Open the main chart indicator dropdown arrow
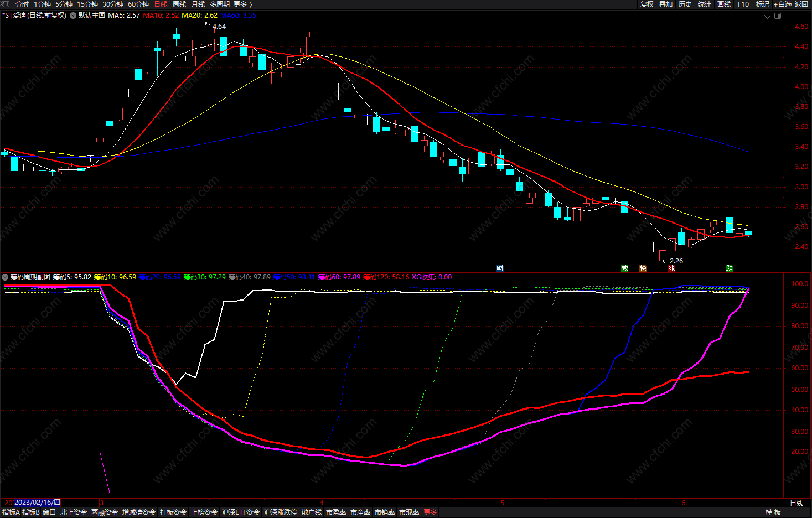The height and width of the screenshot is (518, 812). pyautogui.click(x=73, y=15)
